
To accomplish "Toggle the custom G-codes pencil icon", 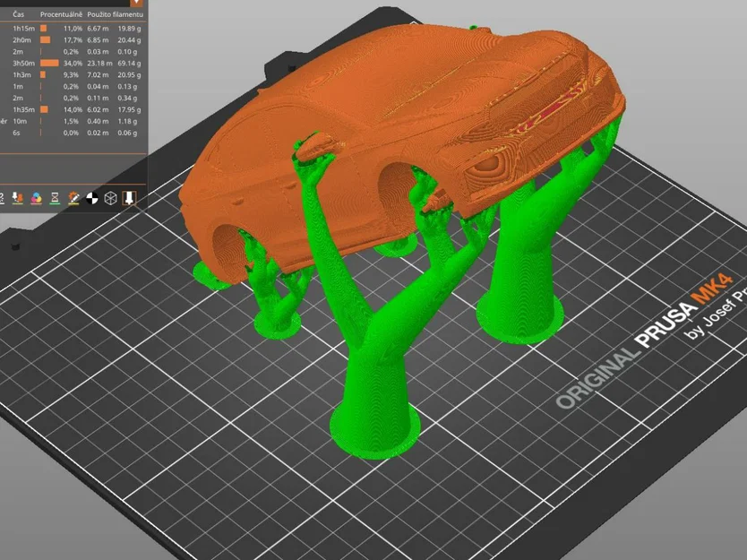I will point(74,197).
